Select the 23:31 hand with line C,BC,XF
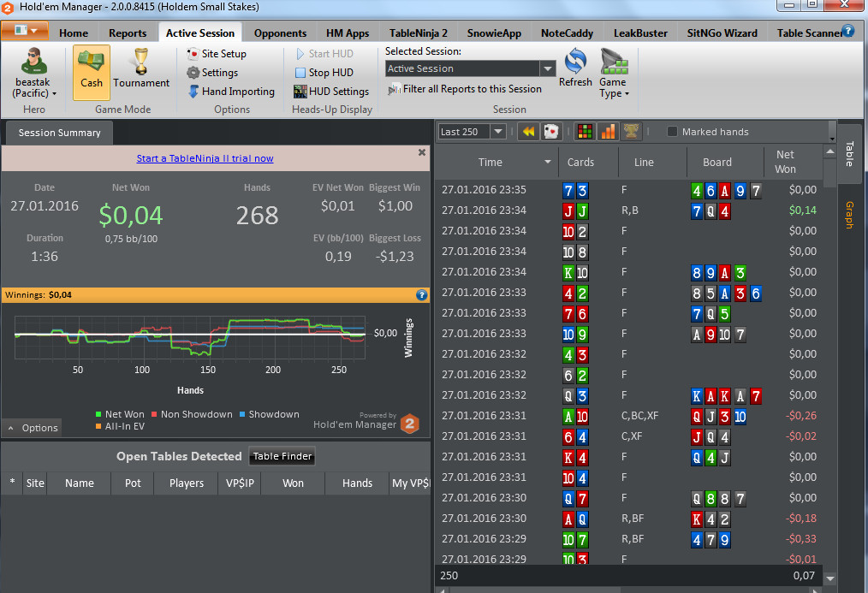 pyautogui.click(x=629, y=415)
